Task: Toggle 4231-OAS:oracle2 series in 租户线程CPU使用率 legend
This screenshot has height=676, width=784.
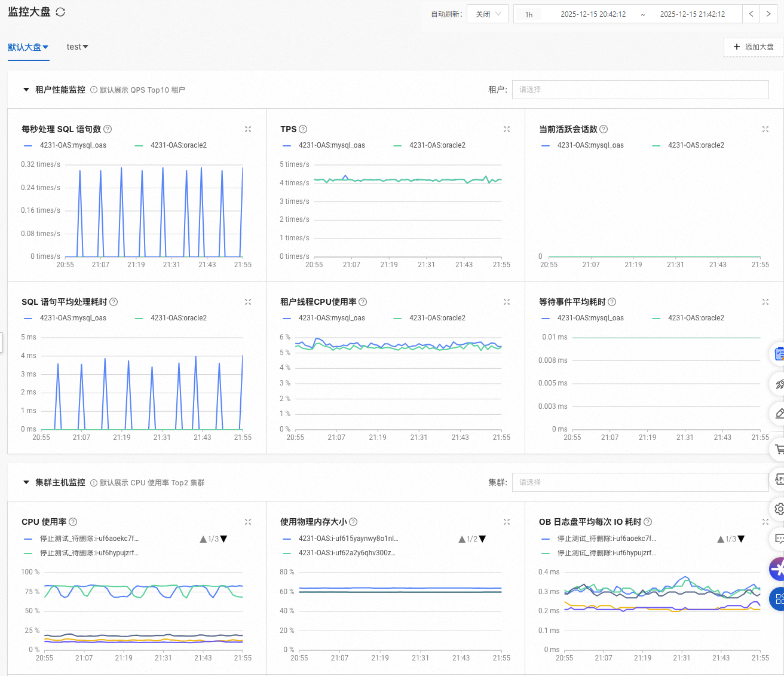Action: [437, 318]
